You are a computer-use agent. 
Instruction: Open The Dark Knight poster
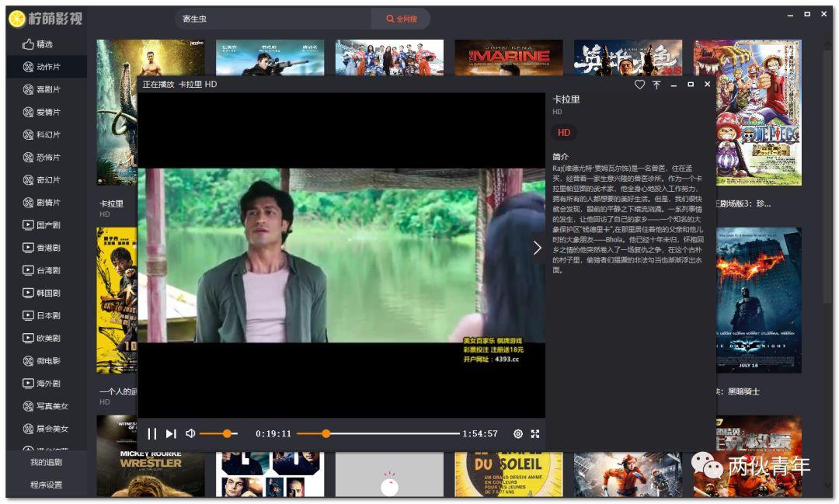[x=759, y=301]
